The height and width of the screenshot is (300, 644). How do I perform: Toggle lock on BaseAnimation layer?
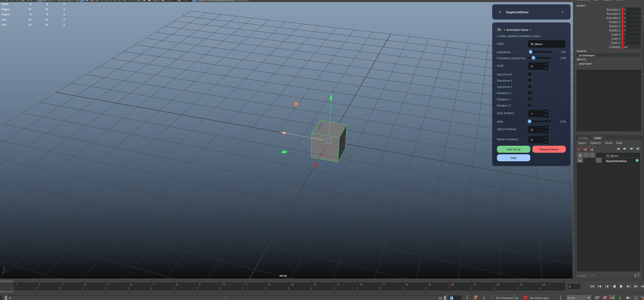(x=580, y=161)
